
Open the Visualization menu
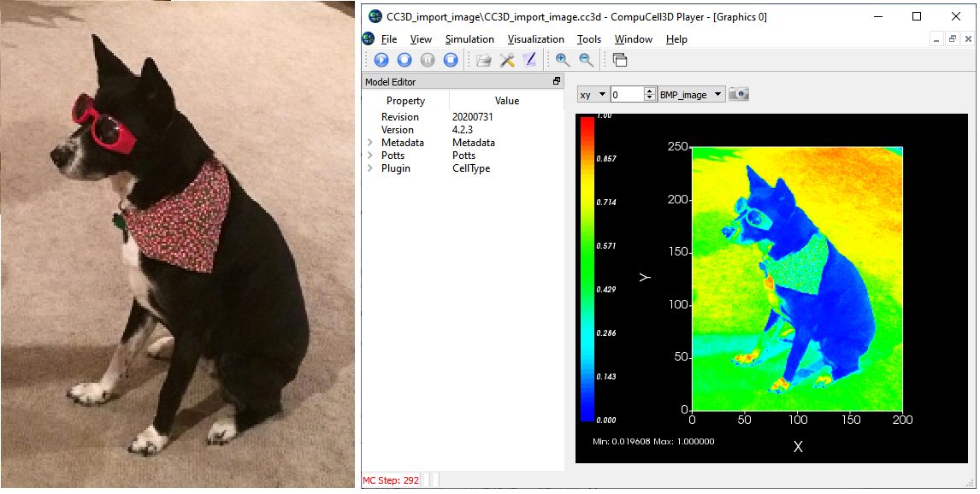click(535, 39)
